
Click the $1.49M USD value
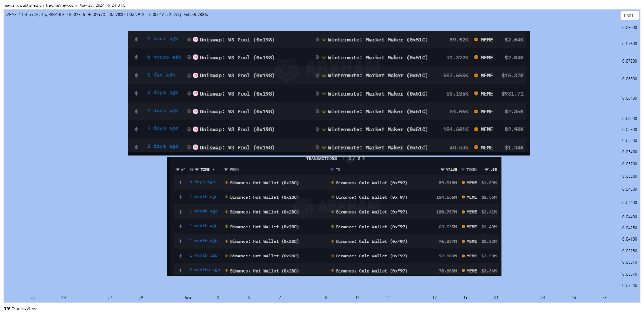[x=489, y=227]
